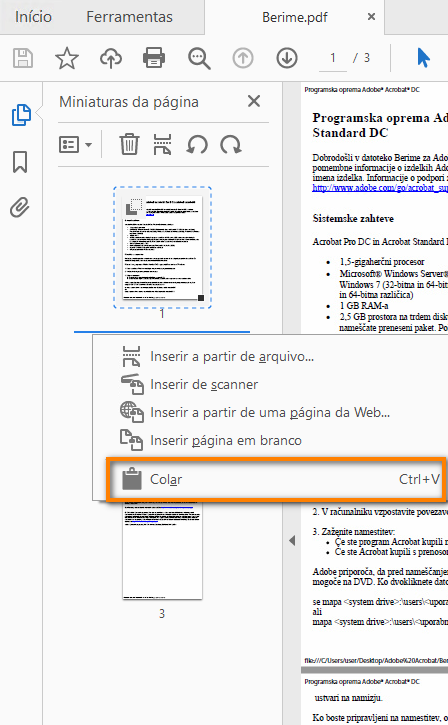
Task: Close the Berime.pdf tab
Action: (x=371, y=17)
